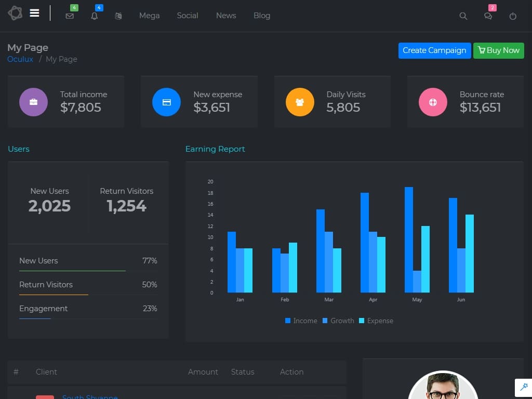
Task: Click the blue credit card expense icon
Action: [166, 102]
